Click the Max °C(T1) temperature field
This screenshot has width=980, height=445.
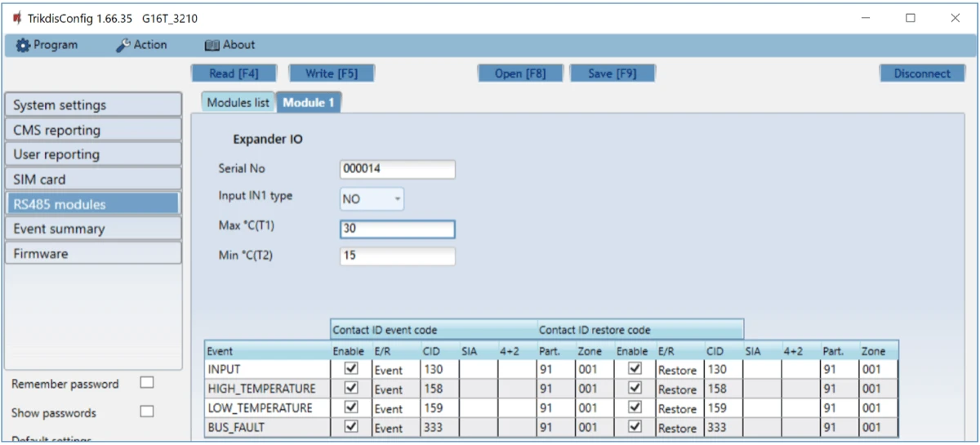pyautogui.click(x=397, y=229)
